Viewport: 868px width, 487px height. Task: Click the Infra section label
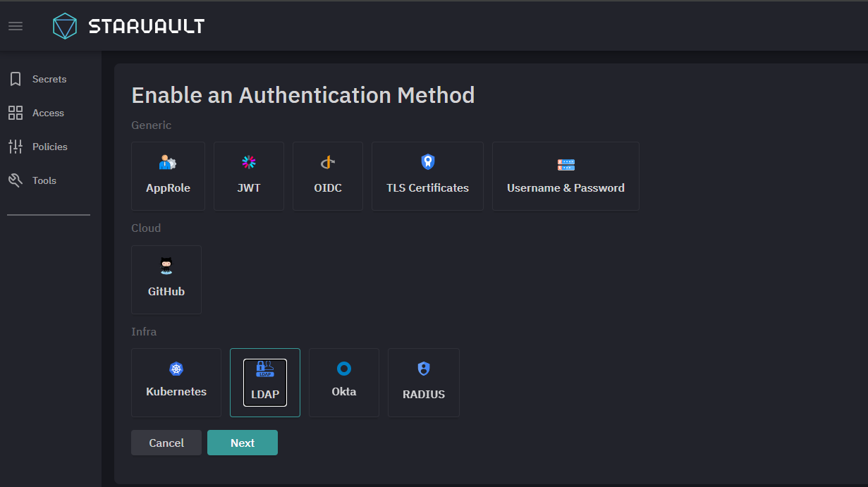(144, 331)
